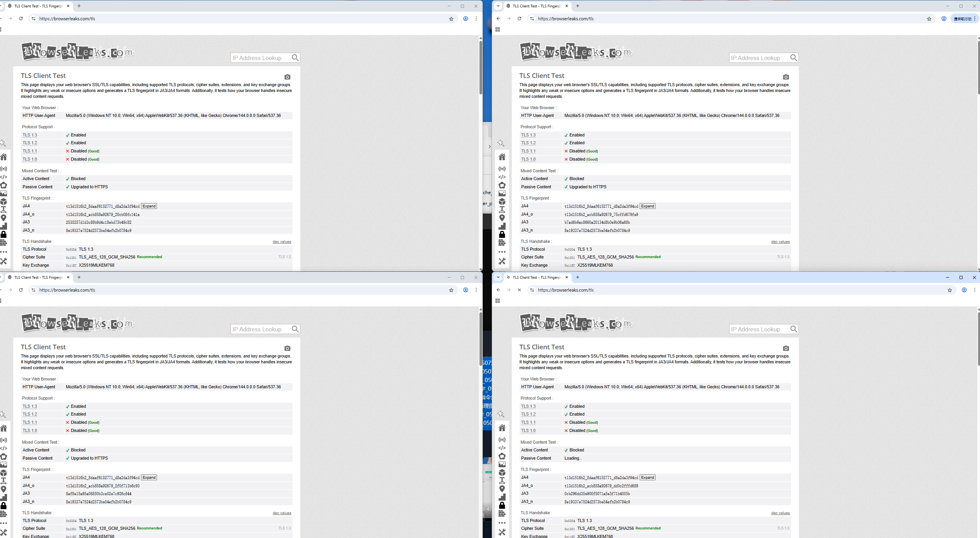980x538 pixels.
Task: Select the padlock TLS icon in bottom-right window
Action: (502, 506)
